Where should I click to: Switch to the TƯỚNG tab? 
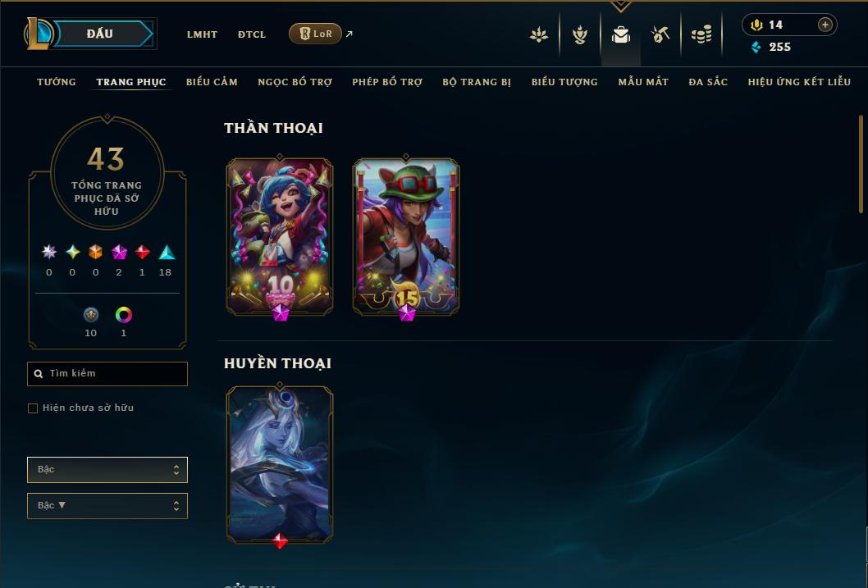click(x=57, y=82)
